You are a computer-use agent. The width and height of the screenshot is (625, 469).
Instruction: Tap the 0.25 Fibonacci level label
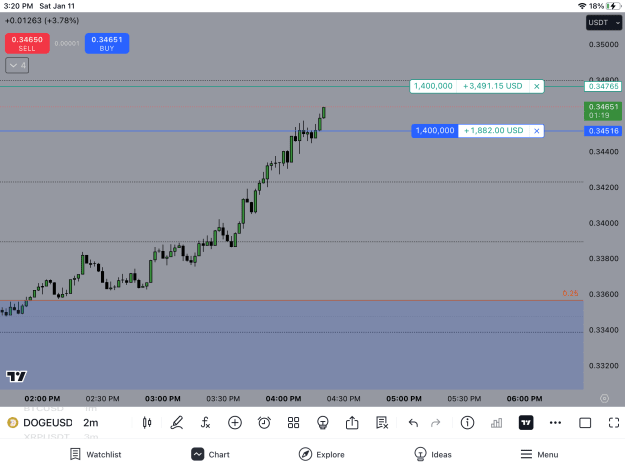click(570, 293)
